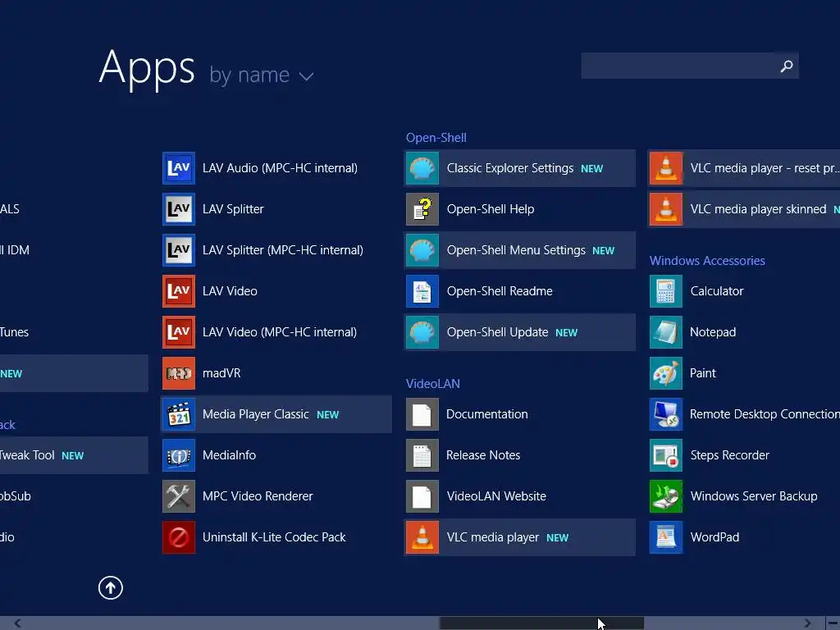Image resolution: width=840 pixels, height=630 pixels.
Task: Launch the WordPad icon
Action: click(666, 537)
